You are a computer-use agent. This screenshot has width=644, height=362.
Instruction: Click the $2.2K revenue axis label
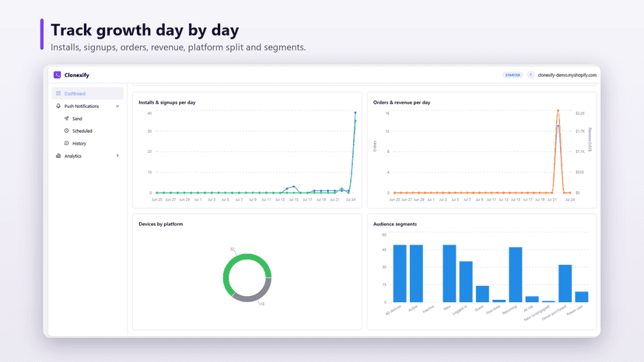click(580, 113)
